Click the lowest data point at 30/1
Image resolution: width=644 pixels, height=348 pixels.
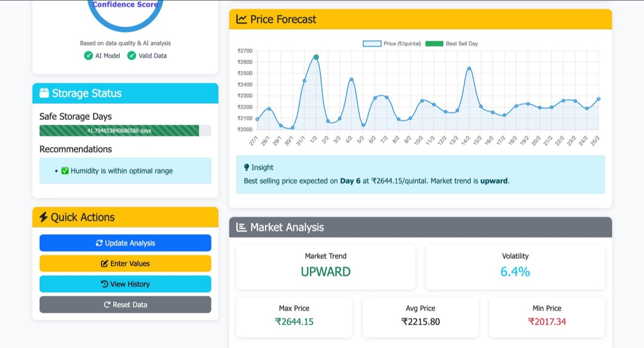(292, 128)
